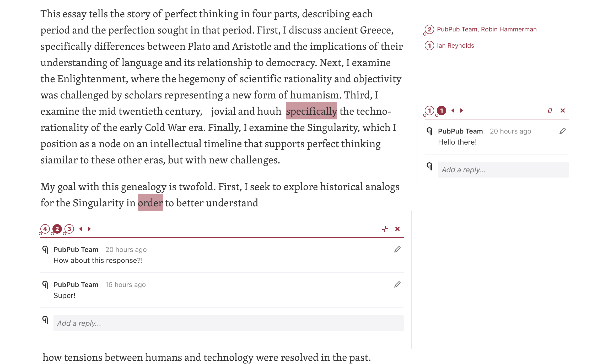Open the Ian Reynolds discussion link
The image size is (592, 364).
[455, 45]
